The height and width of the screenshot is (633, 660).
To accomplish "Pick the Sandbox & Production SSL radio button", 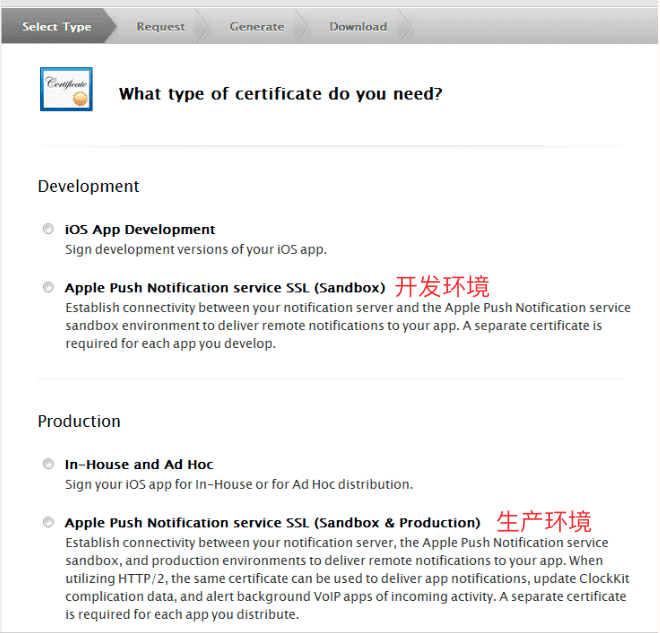I will [48, 522].
